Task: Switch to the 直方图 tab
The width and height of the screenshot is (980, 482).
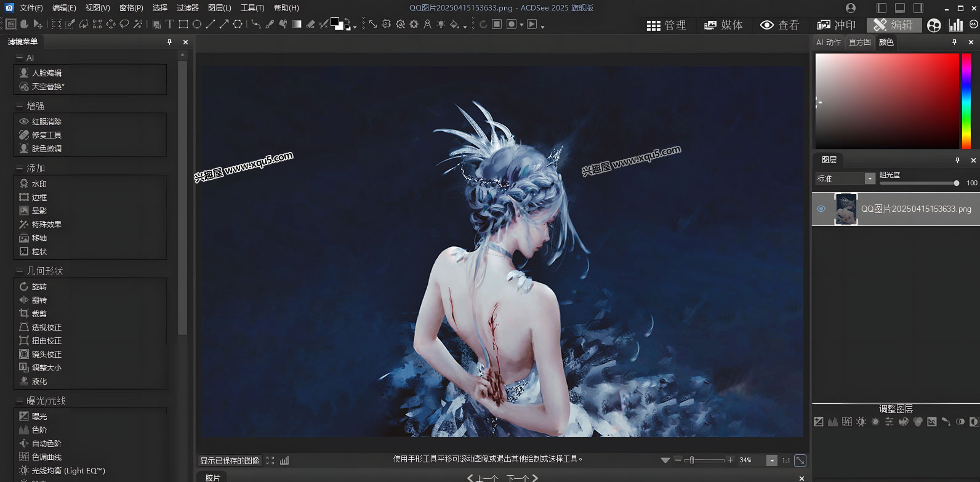Action: pos(860,42)
